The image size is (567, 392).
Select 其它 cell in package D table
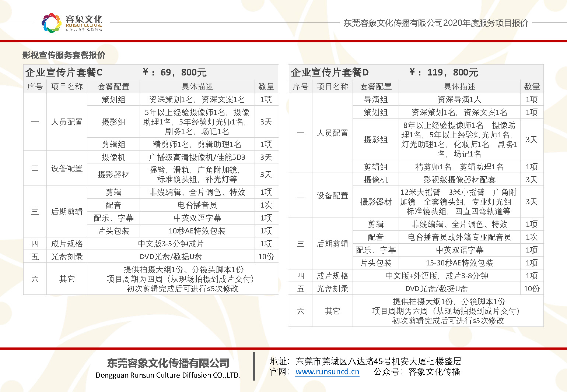332,311
